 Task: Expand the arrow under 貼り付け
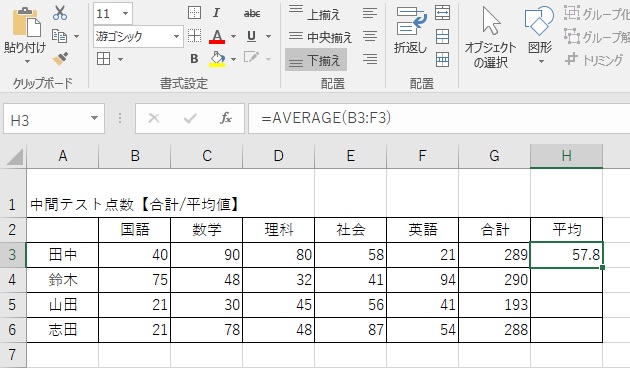click(27, 61)
